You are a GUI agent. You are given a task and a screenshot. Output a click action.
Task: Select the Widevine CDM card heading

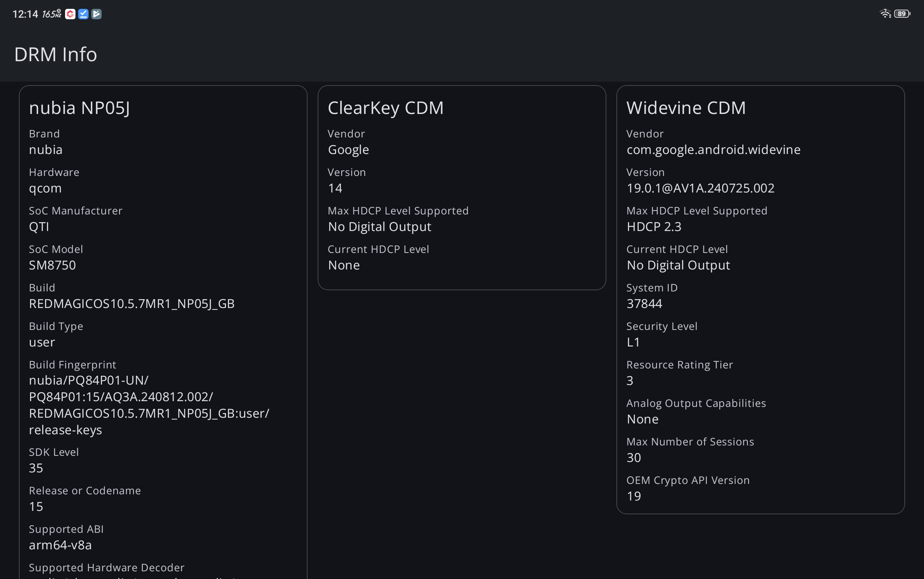coord(686,108)
